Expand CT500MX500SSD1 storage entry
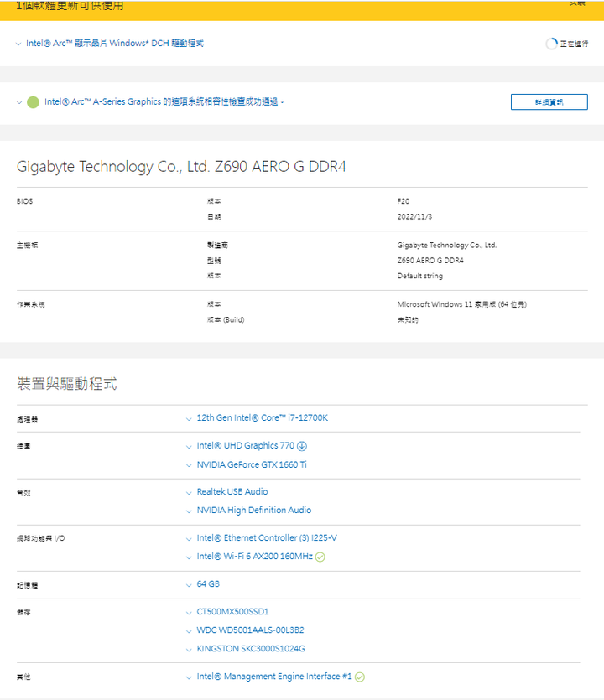The image size is (604, 700). [189, 613]
